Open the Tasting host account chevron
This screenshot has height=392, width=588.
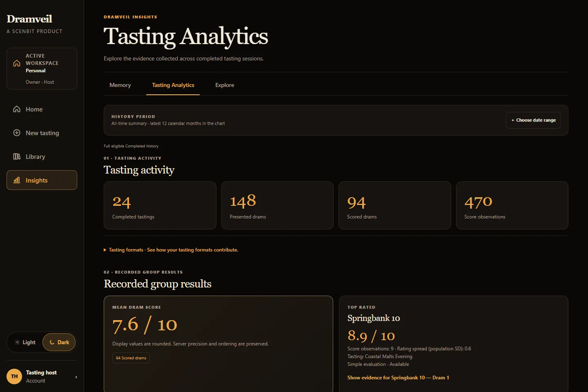coord(76,377)
